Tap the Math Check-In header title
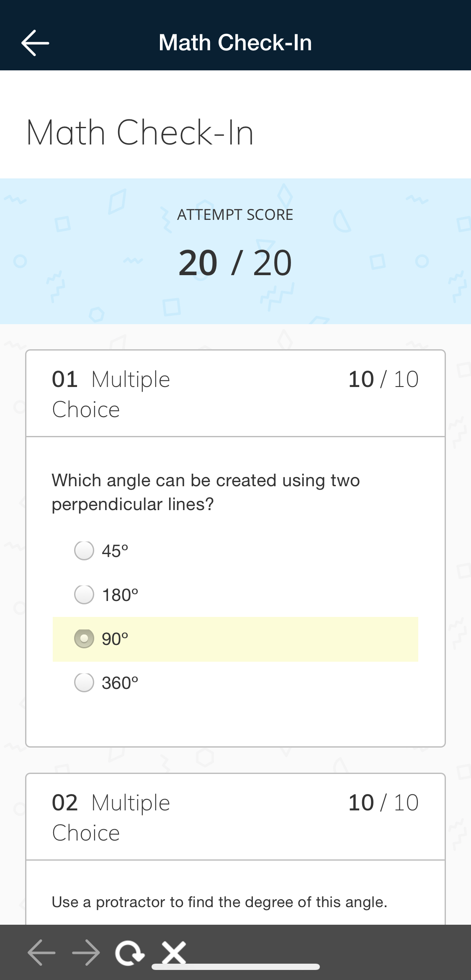This screenshot has height=980, width=471. (x=235, y=43)
